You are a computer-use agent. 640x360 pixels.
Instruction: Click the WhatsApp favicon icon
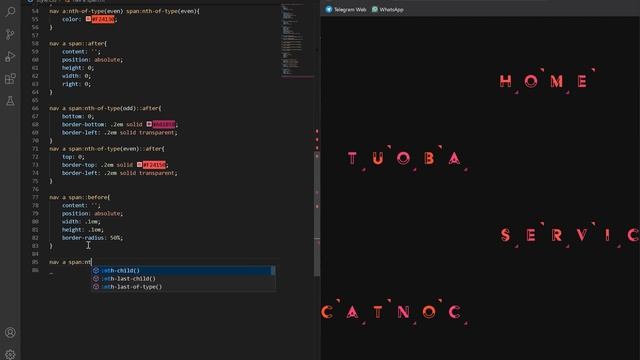(375, 9)
